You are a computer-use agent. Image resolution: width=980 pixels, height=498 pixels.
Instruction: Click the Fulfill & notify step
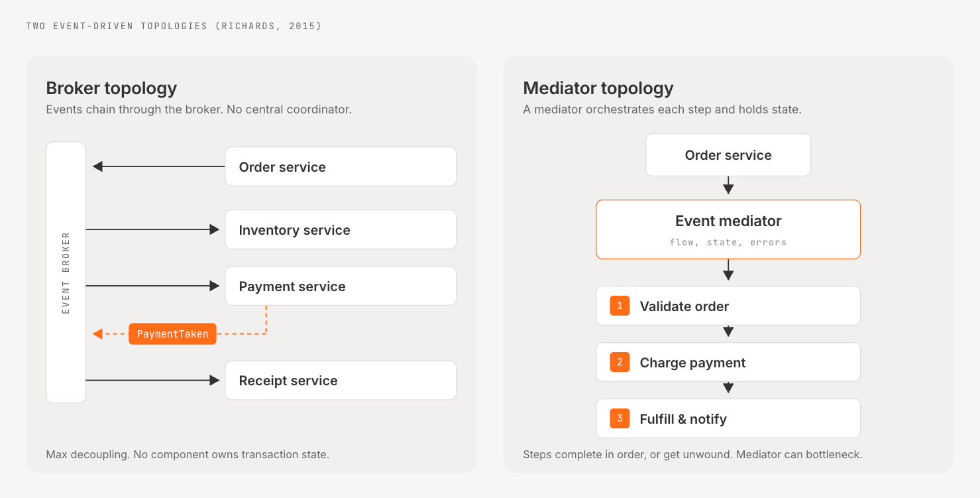(x=728, y=418)
